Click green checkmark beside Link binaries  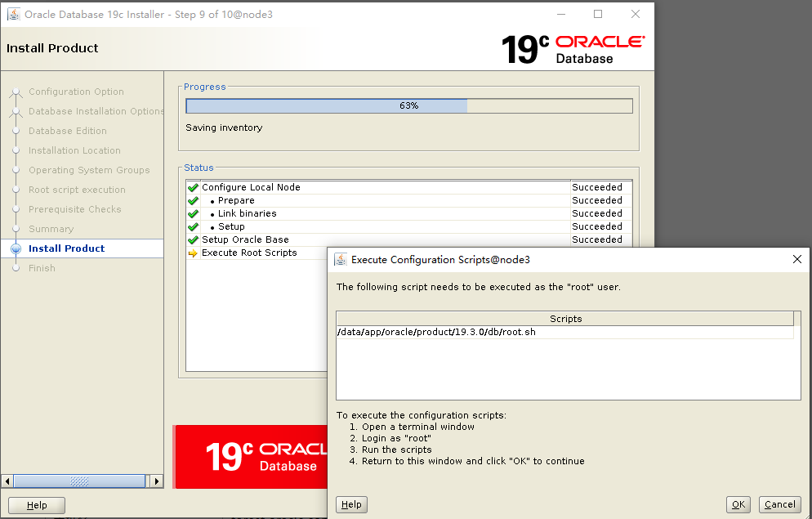coord(193,213)
